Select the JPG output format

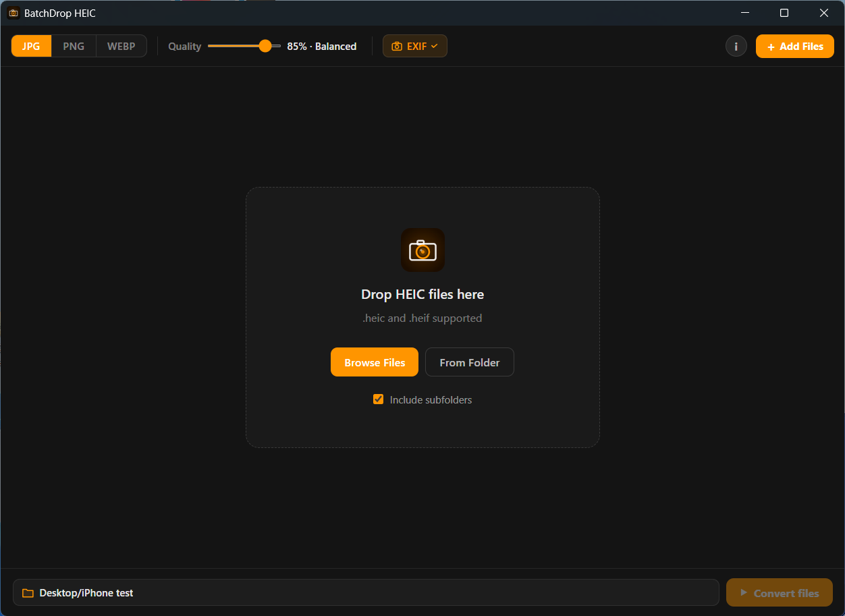(x=31, y=46)
